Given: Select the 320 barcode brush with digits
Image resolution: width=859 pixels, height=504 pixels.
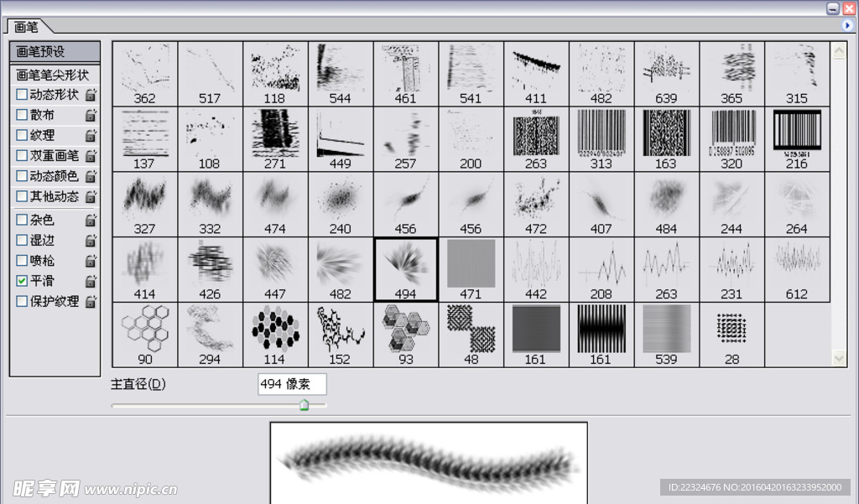Looking at the screenshot, I should coord(731,139).
